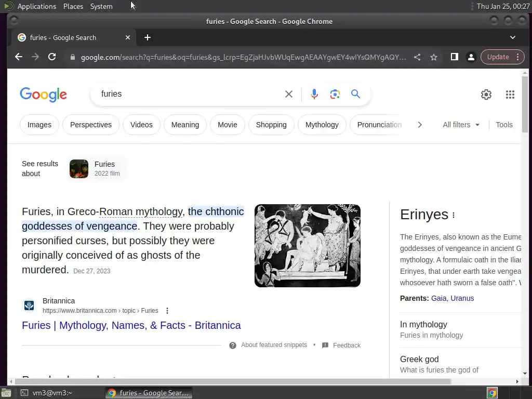Open Britannica result three-dot options
532x399 pixels.
pyautogui.click(x=167, y=311)
